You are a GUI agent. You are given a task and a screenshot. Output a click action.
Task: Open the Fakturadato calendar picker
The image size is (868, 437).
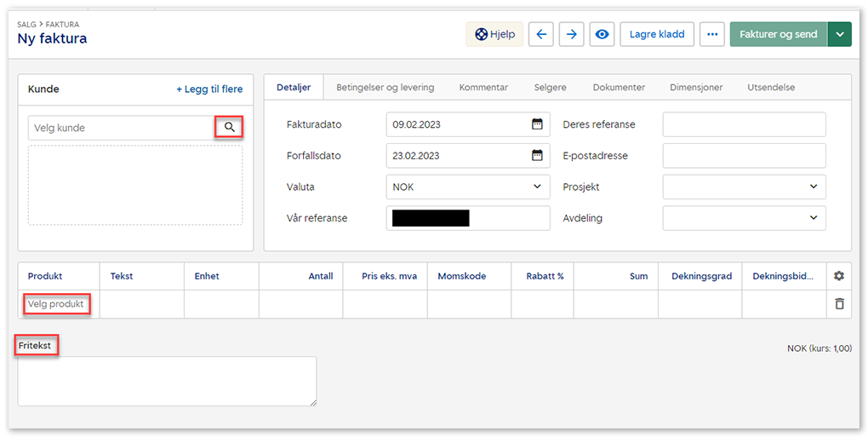click(x=537, y=124)
